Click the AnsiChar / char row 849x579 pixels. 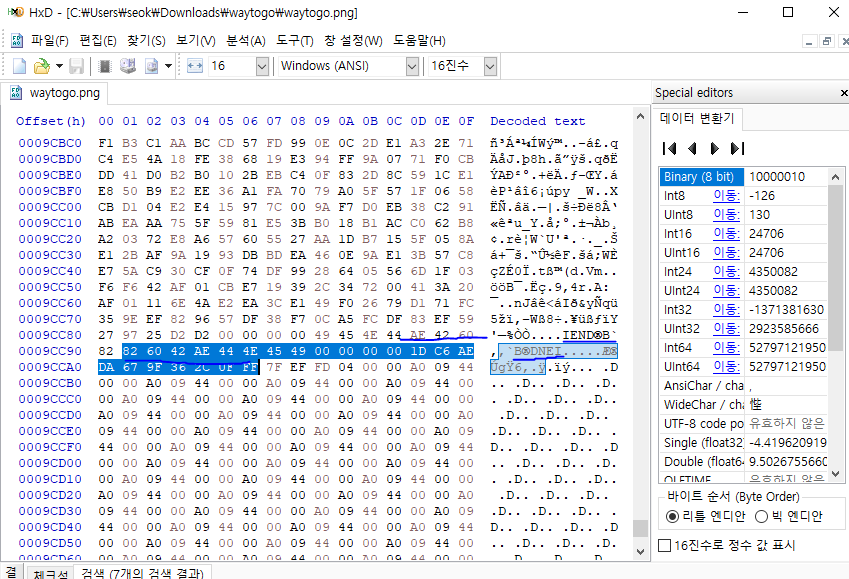(743, 385)
